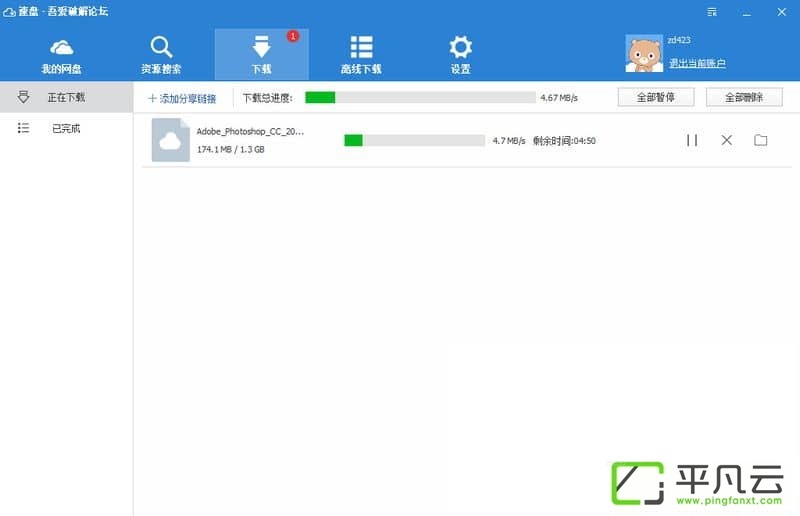Close the 速盘 window
The image size is (800, 516).
(781, 12)
